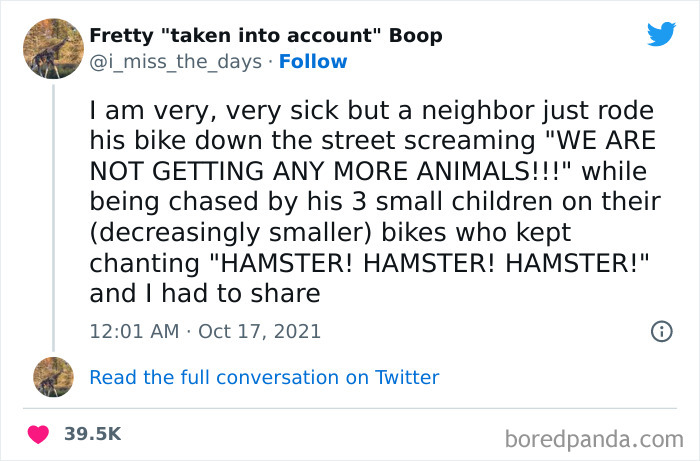Like the tweet with the heart icon

pos(39,434)
